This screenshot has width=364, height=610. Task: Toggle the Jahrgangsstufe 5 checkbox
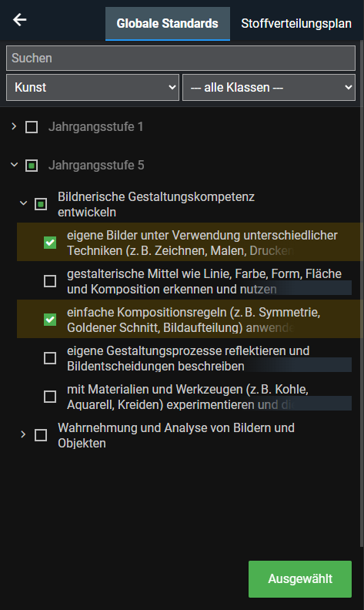[32, 166]
